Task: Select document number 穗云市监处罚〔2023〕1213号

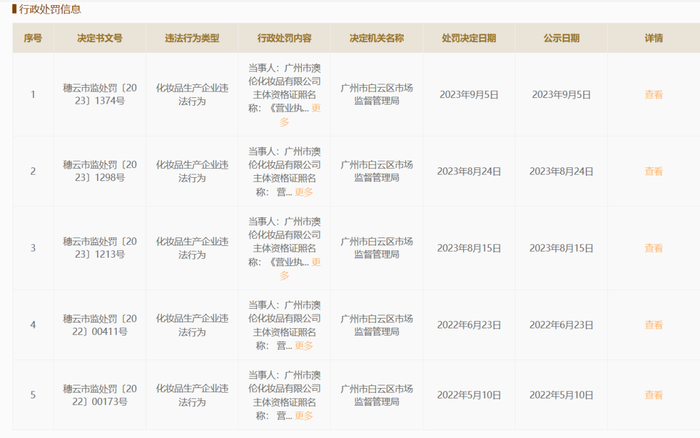Action: point(100,248)
